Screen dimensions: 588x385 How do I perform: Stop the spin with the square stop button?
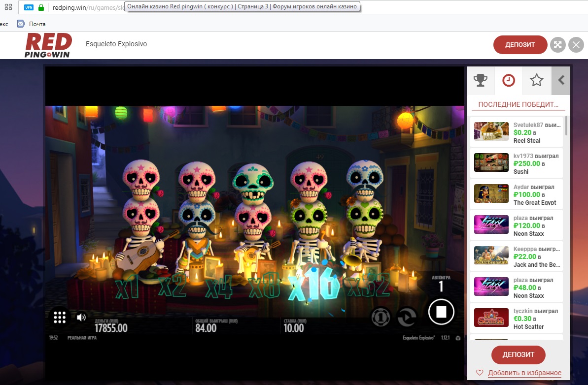pos(441,312)
